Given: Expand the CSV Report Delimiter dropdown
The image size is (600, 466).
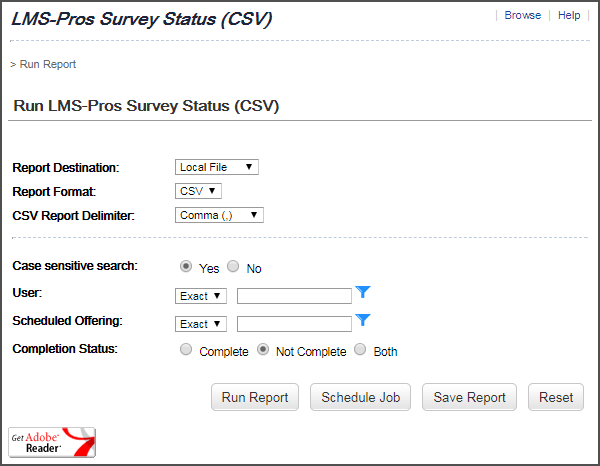Looking at the screenshot, I should pyautogui.click(x=219, y=215).
